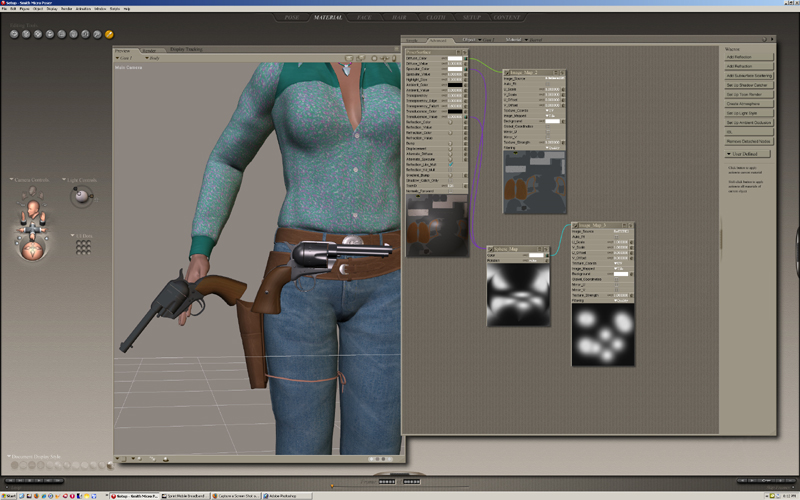Enable Auto_Fit checkbox in Image_Map_2
Screen dimensions: 800x500
tap(548, 84)
